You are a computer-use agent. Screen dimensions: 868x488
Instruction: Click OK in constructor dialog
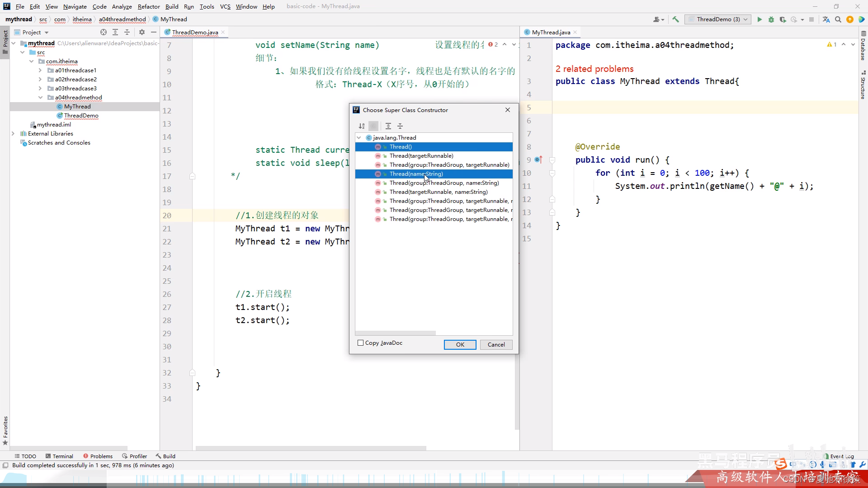pyautogui.click(x=460, y=345)
